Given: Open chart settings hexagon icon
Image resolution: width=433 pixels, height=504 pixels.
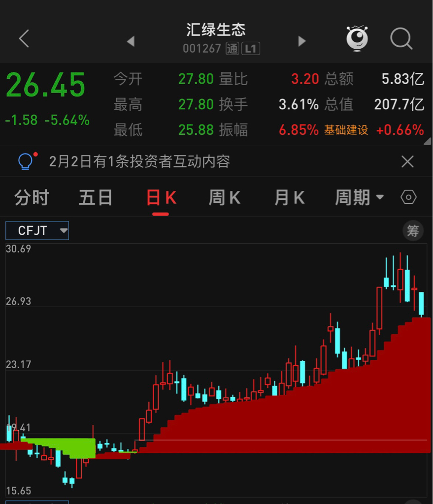Looking at the screenshot, I should (x=408, y=197).
